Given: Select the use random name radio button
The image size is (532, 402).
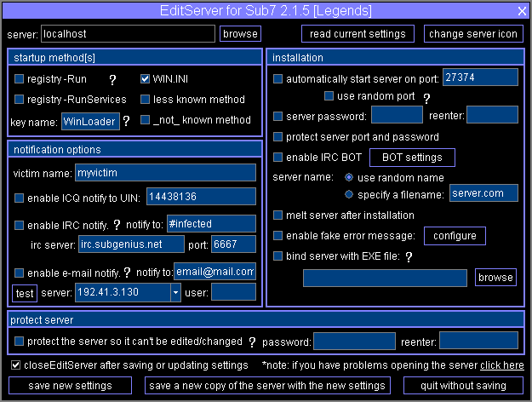Looking at the screenshot, I should 349,178.
